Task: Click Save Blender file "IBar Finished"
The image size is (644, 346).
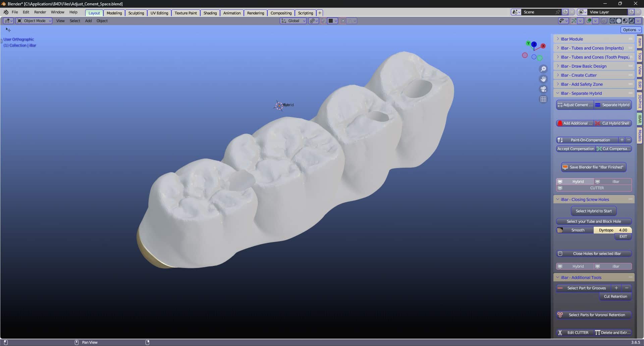Action: 594,167
